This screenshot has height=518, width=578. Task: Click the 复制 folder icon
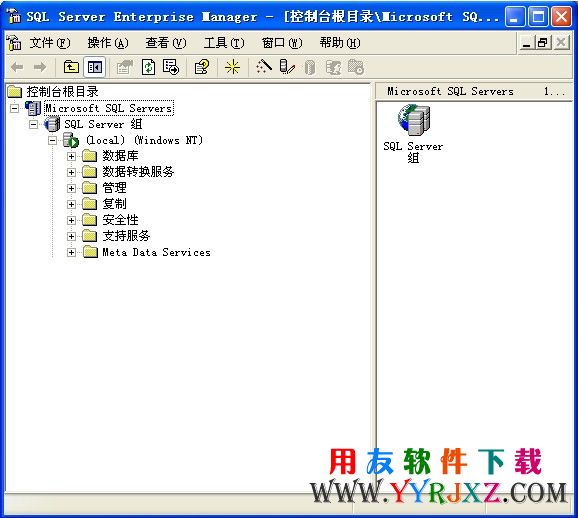pyautogui.click(x=90, y=204)
